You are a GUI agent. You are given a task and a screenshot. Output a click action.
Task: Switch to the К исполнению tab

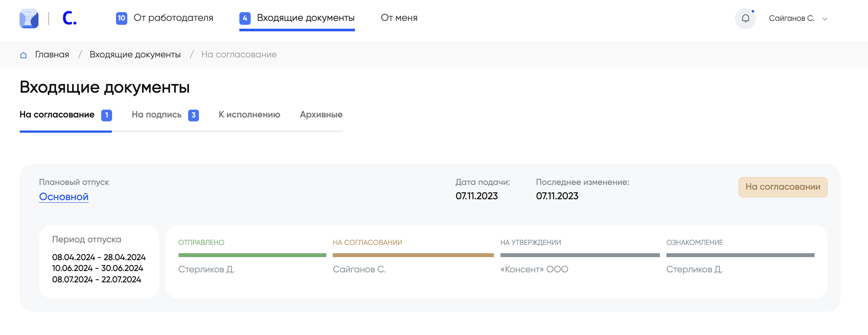click(x=249, y=115)
